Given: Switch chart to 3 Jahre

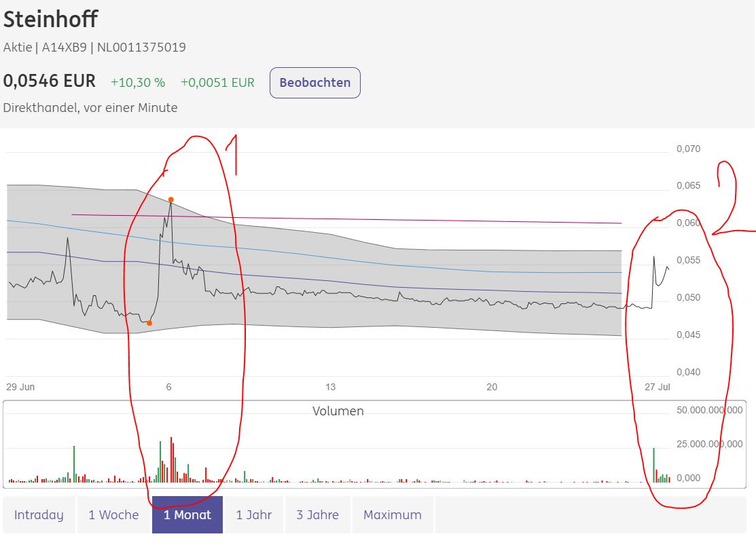Looking at the screenshot, I should (317, 514).
